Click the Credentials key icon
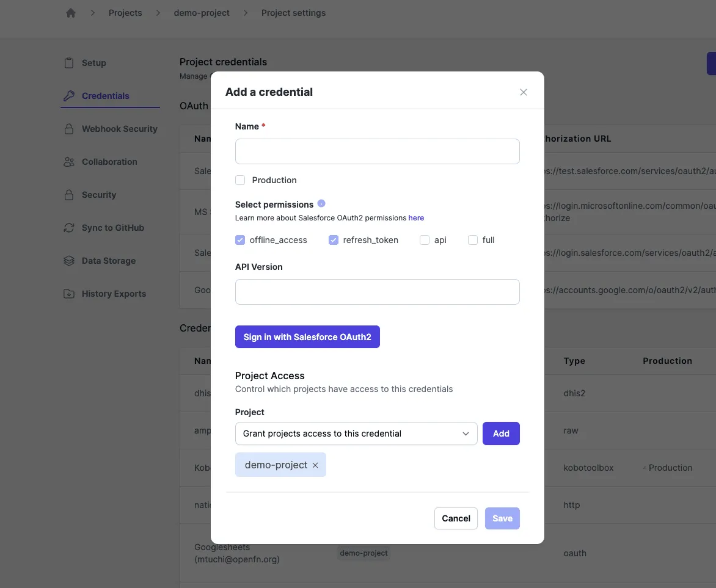 (x=69, y=96)
